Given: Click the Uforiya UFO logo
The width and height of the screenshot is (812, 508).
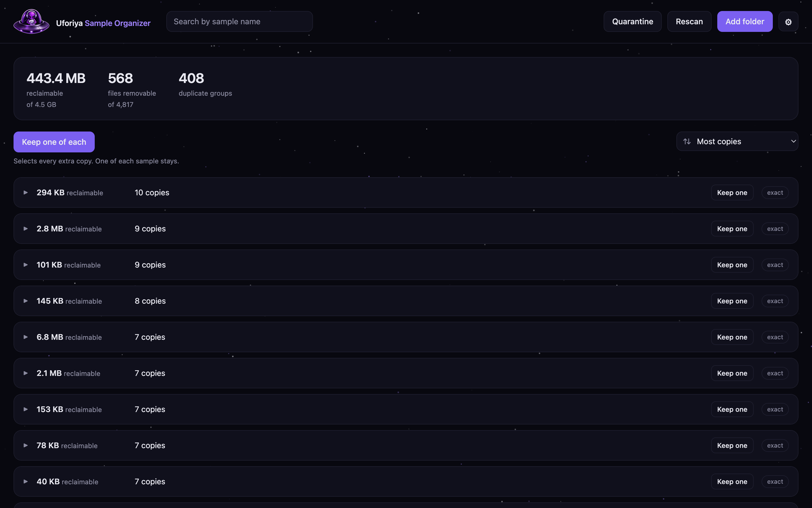Looking at the screenshot, I should (31, 22).
